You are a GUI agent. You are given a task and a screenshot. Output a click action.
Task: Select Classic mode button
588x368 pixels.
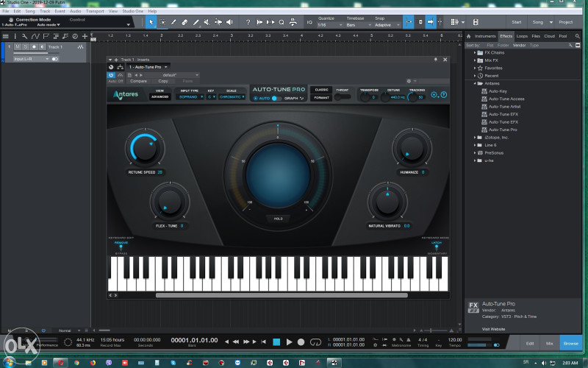pos(321,90)
